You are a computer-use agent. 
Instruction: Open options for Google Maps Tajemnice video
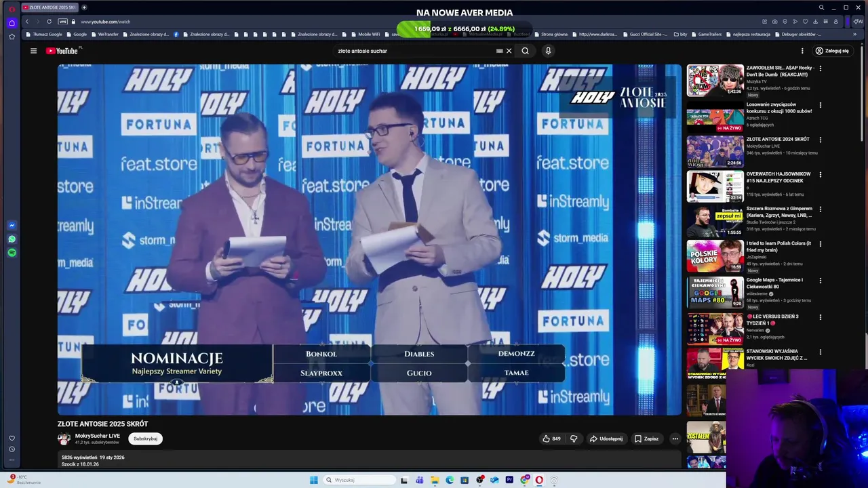tap(821, 280)
